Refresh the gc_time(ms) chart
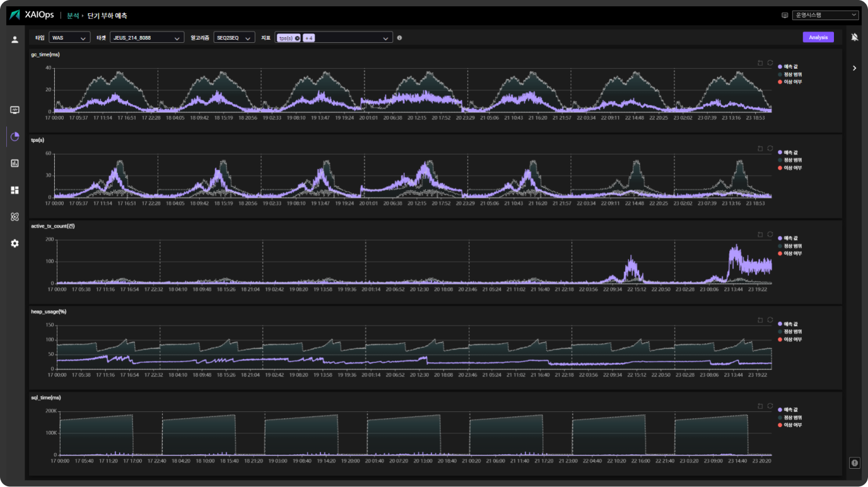Image resolution: width=868 pixels, height=487 pixels. pyautogui.click(x=770, y=62)
